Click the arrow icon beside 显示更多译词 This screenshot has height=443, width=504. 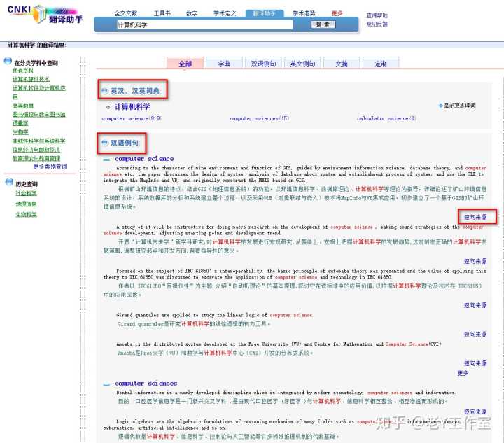(441, 106)
